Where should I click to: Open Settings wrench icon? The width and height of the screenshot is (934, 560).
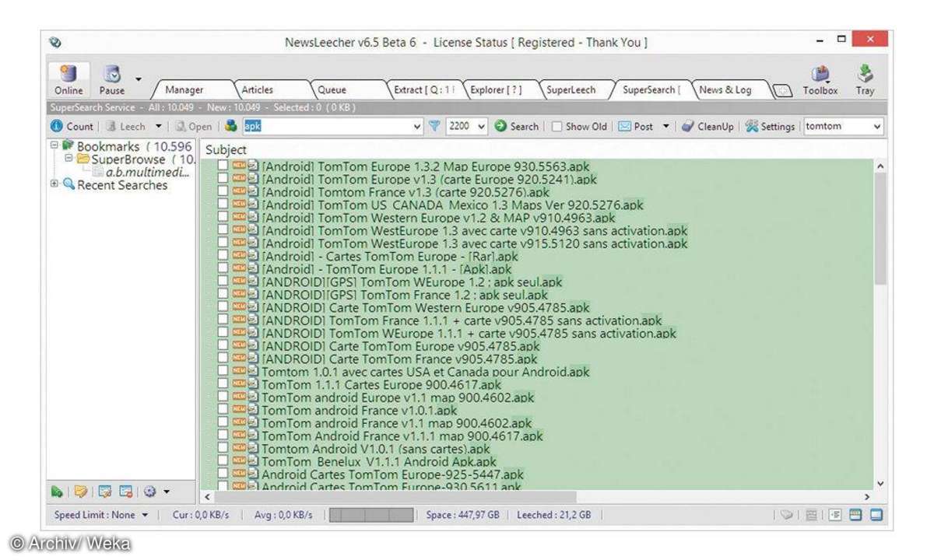[x=751, y=126]
